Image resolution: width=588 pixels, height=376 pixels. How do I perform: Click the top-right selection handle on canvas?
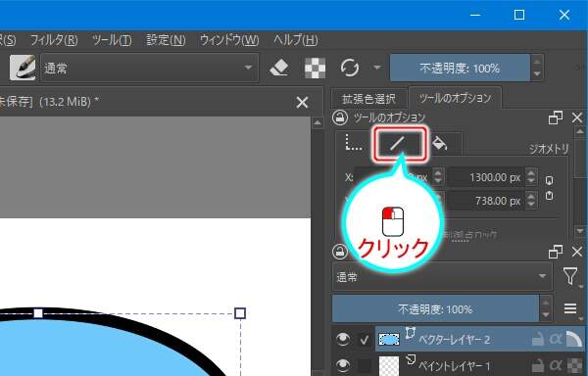pyautogui.click(x=240, y=313)
